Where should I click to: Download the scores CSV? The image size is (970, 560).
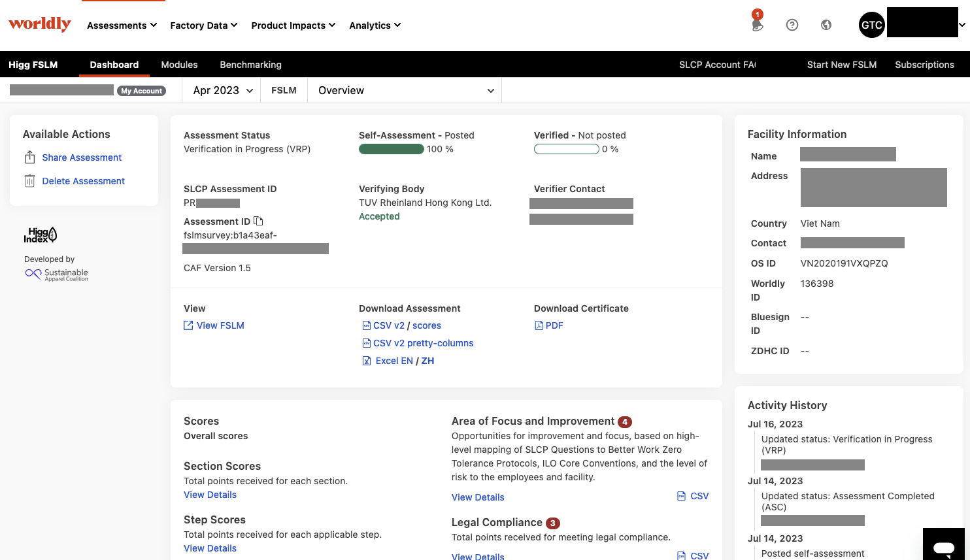pyautogui.click(x=427, y=325)
